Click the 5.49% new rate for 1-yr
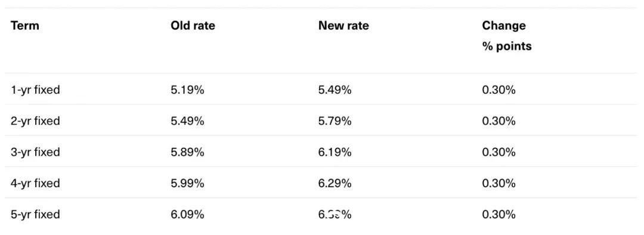The height and width of the screenshot is (235, 644). (335, 90)
